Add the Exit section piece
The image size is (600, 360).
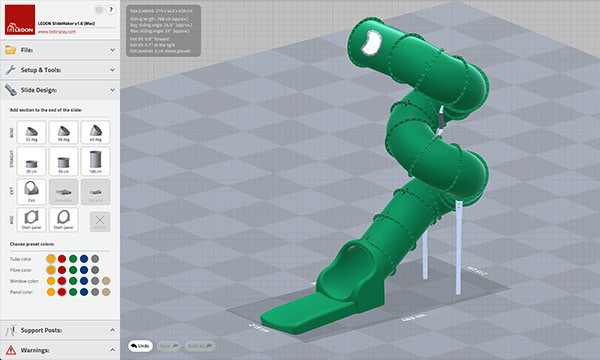[31, 192]
